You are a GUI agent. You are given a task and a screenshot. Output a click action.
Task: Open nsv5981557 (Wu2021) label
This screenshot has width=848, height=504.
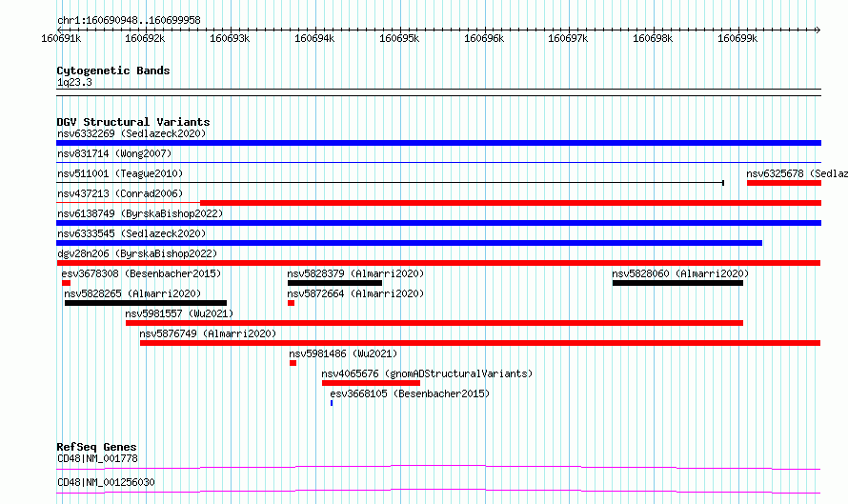click(179, 313)
